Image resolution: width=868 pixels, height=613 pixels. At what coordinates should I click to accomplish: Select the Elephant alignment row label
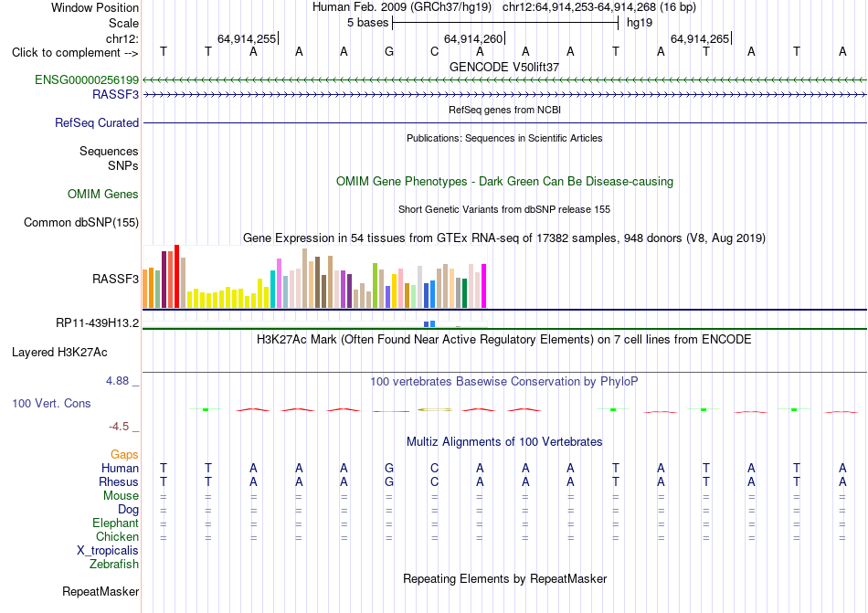[115, 523]
